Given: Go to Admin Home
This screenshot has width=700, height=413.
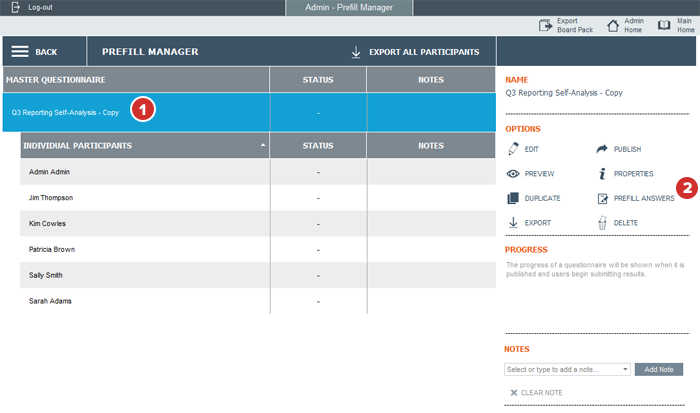Looking at the screenshot, I should (634, 25).
